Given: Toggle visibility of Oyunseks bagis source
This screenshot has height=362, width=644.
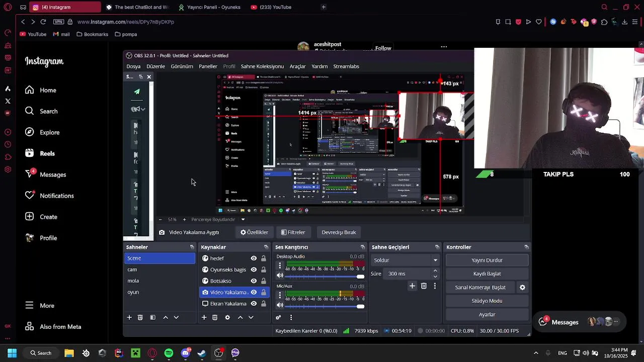Looking at the screenshot, I should point(254,269).
